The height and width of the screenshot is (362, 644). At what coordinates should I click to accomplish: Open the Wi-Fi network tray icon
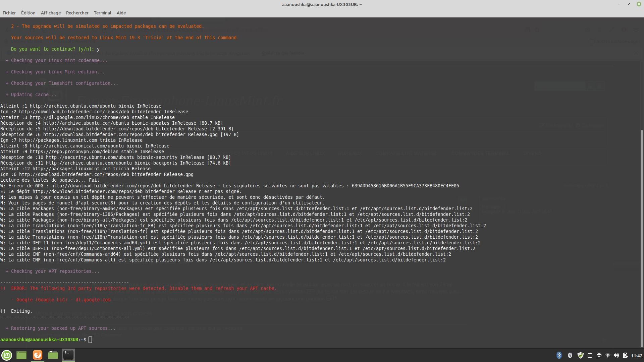click(608, 356)
